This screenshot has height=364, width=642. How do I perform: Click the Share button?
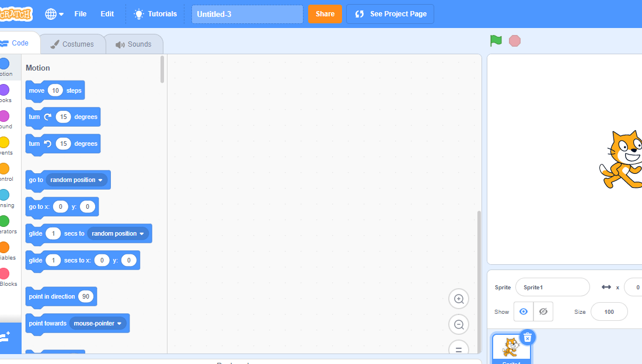pyautogui.click(x=325, y=13)
